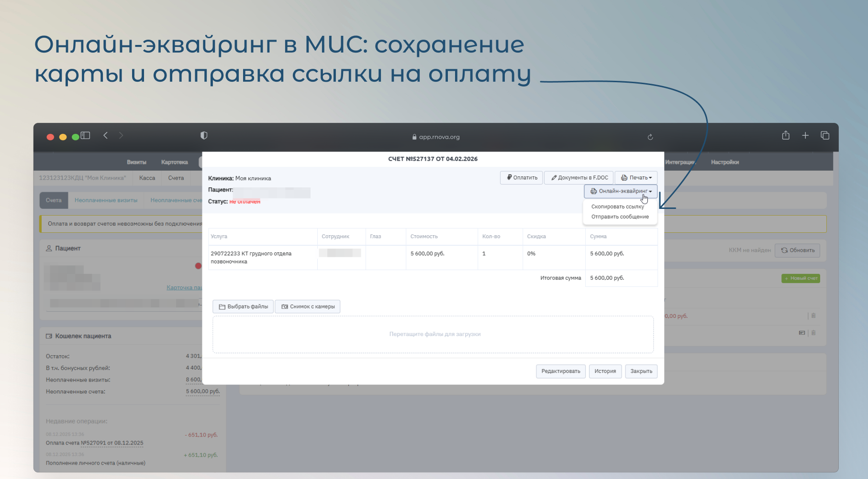This screenshot has height=479, width=868.
Task: Open the invoice История
Action: point(605,371)
